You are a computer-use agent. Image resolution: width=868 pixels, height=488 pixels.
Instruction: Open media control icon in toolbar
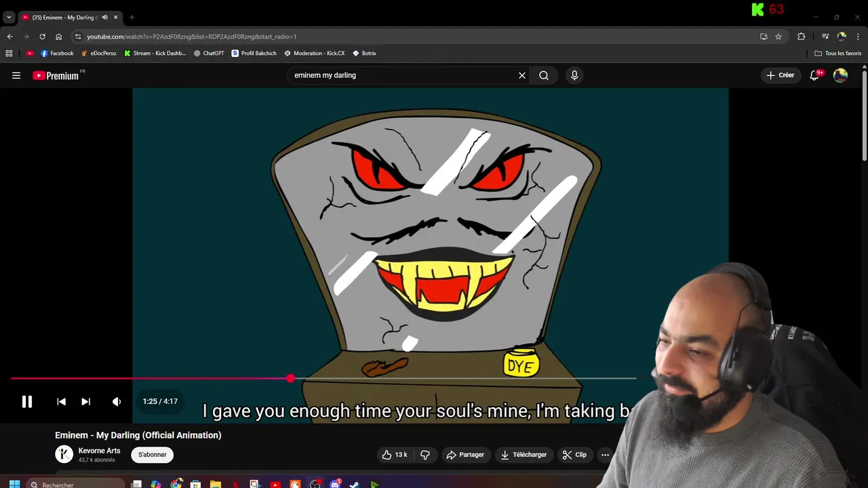(825, 37)
